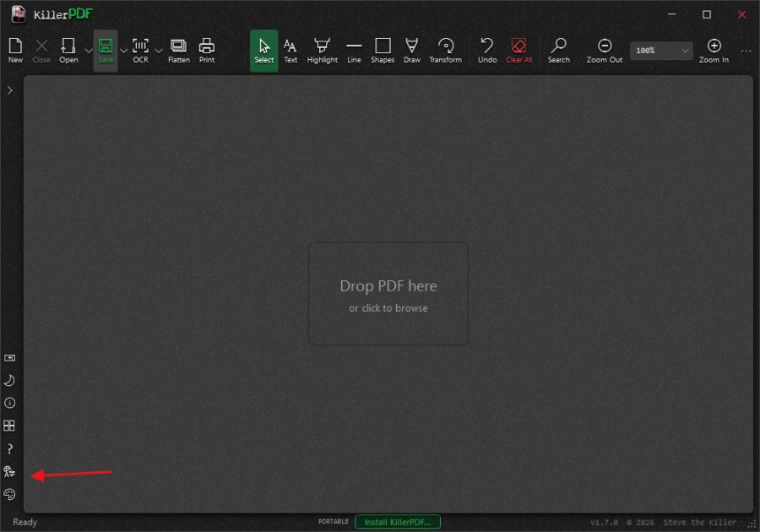The height and width of the screenshot is (532, 760).
Task: Open a PDF using the Open tool
Action: (x=68, y=51)
